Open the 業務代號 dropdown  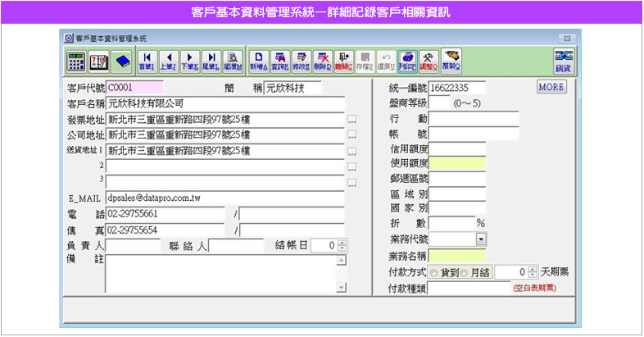(x=481, y=239)
